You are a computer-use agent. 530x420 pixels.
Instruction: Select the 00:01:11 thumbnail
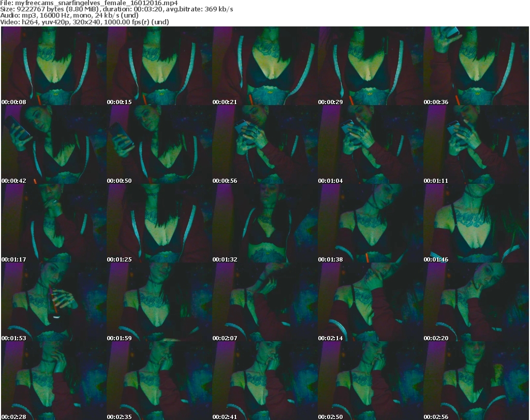click(x=476, y=144)
